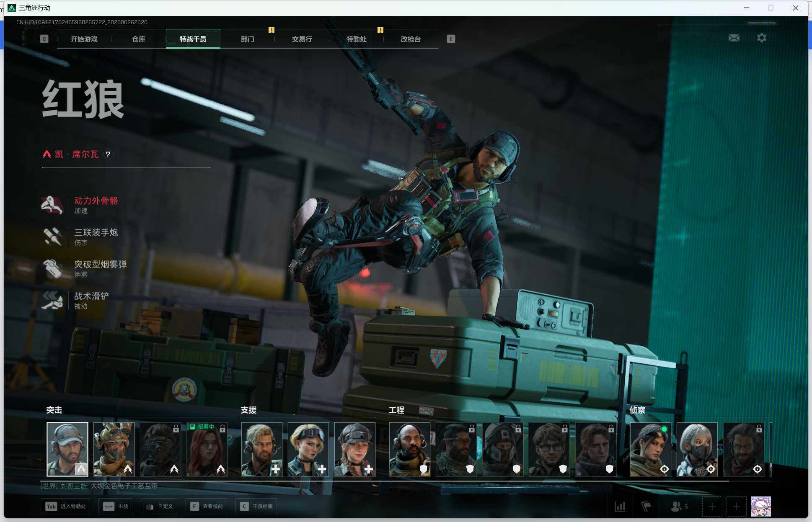Click the Q key previous-tab icon
This screenshot has height=522, width=812.
44,39
